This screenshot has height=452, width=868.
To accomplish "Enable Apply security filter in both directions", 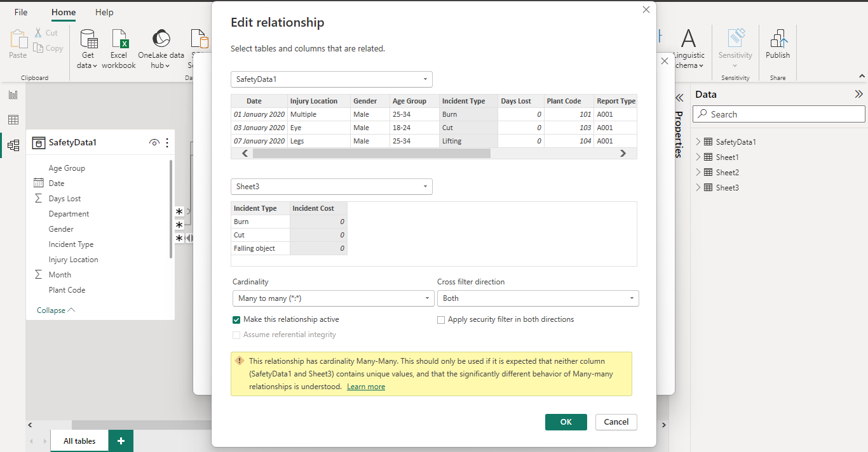I will pyautogui.click(x=441, y=320).
